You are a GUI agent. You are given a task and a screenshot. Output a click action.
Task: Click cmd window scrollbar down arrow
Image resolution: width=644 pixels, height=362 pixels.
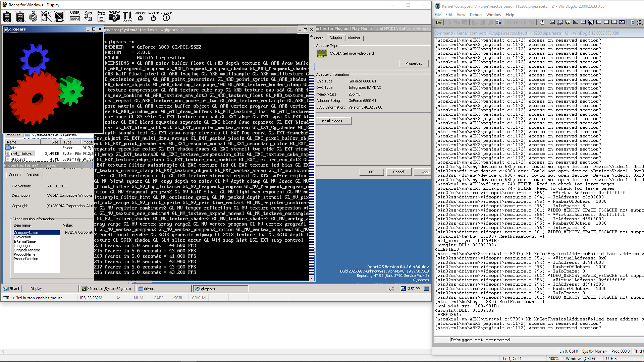[x=311, y=278]
